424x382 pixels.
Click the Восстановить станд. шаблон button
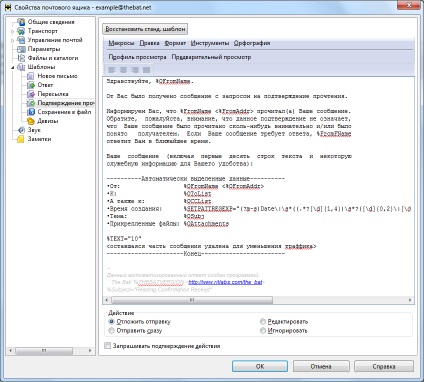[x=145, y=29]
